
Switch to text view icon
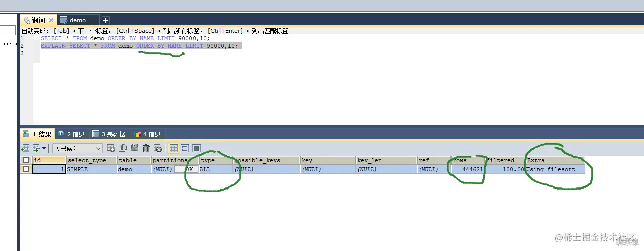coord(197,148)
